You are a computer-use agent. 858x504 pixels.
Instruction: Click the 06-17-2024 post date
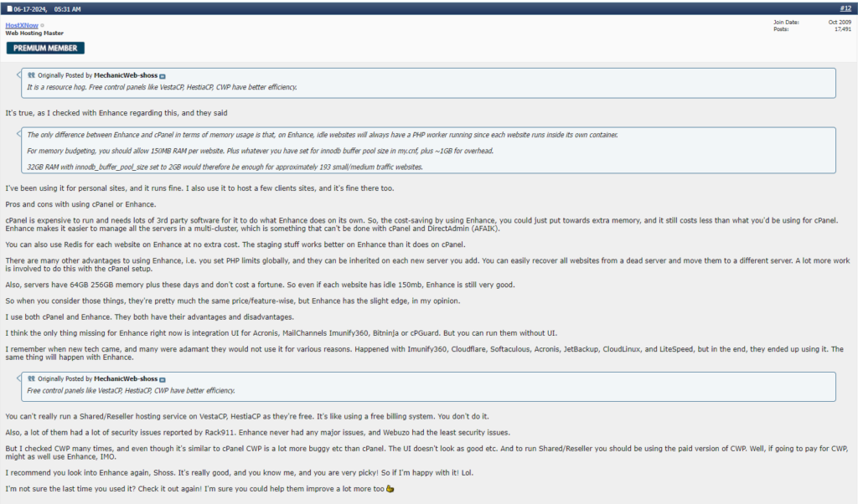[30, 8]
